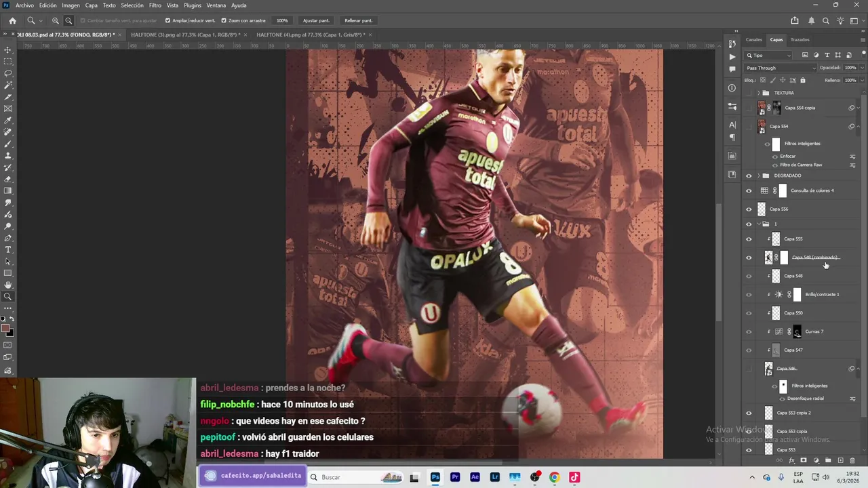Collapse the group named 1
The width and height of the screenshot is (868, 488).
758,224
